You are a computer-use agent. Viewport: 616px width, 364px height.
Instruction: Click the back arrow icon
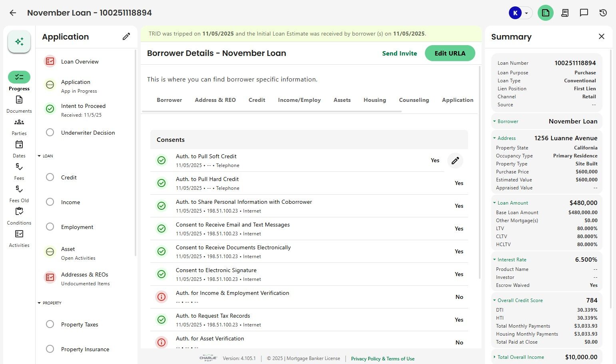point(13,13)
